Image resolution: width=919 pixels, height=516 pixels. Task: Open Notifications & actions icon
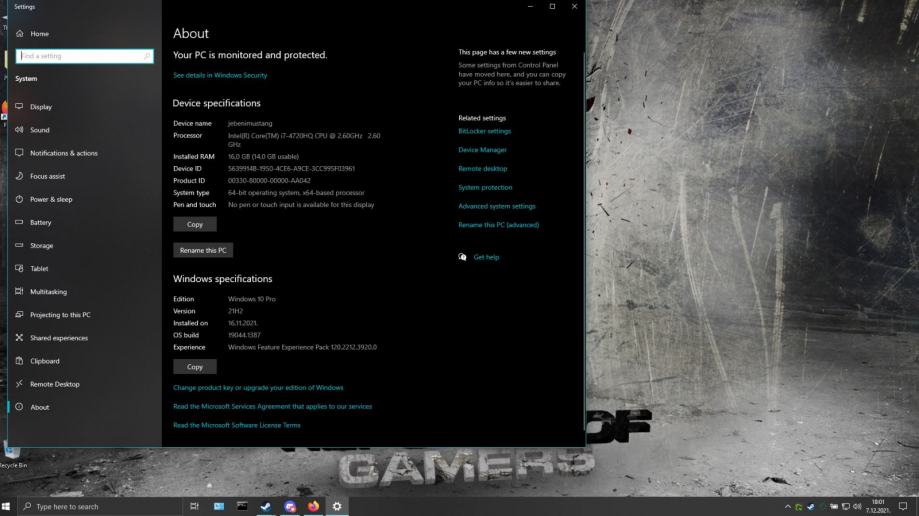[19, 152]
